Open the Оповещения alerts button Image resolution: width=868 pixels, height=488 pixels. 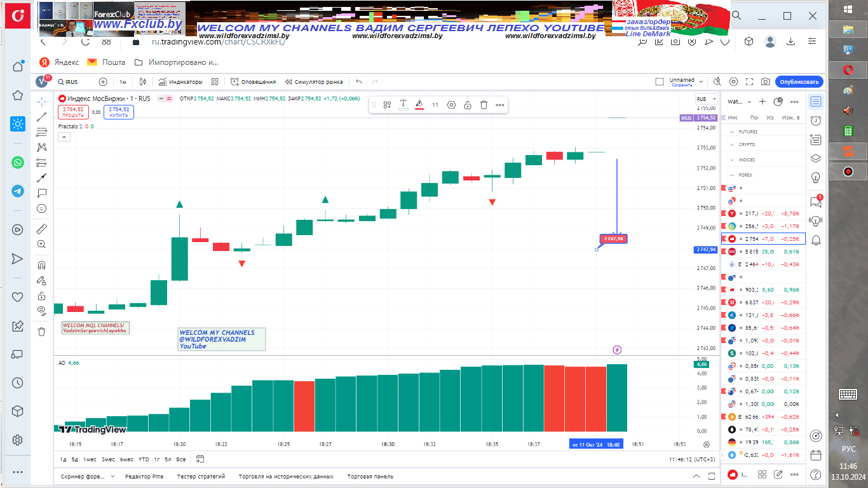tap(254, 82)
